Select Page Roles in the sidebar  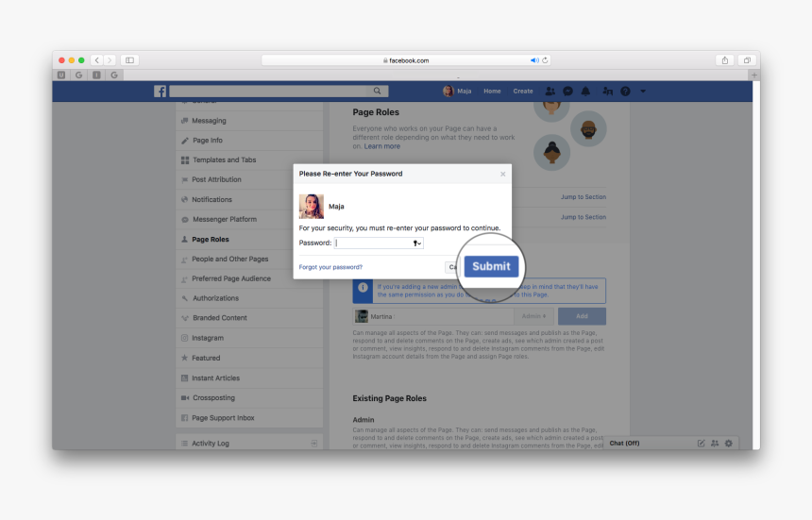point(249,239)
